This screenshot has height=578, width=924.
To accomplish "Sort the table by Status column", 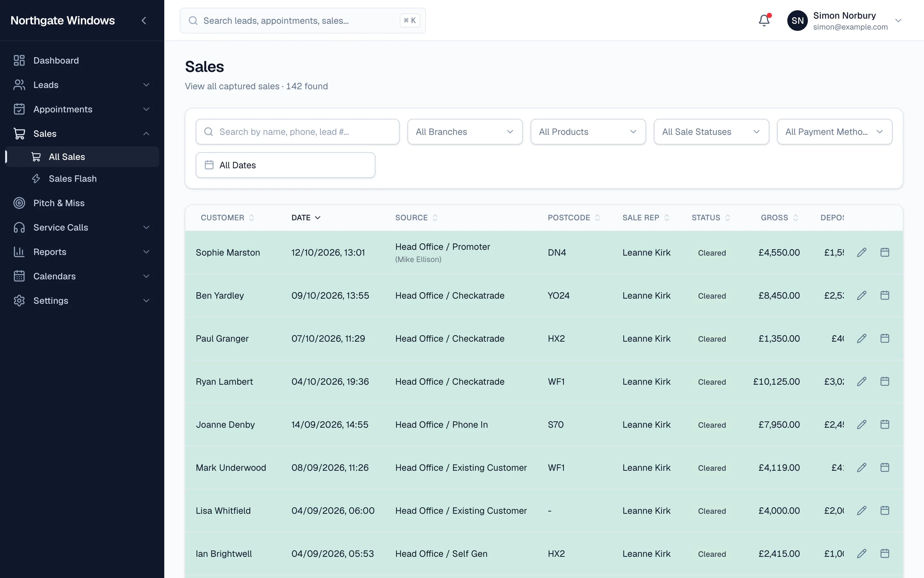I will tap(711, 217).
